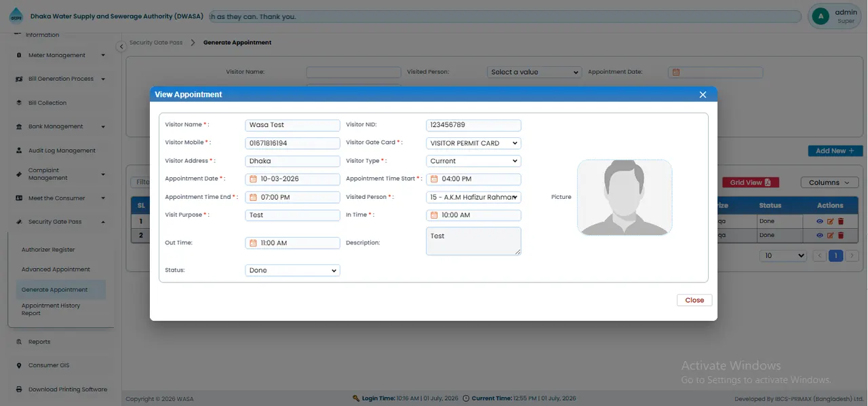Click clock icon in In Time field
Image resolution: width=868 pixels, height=406 pixels.
click(x=435, y=215)
